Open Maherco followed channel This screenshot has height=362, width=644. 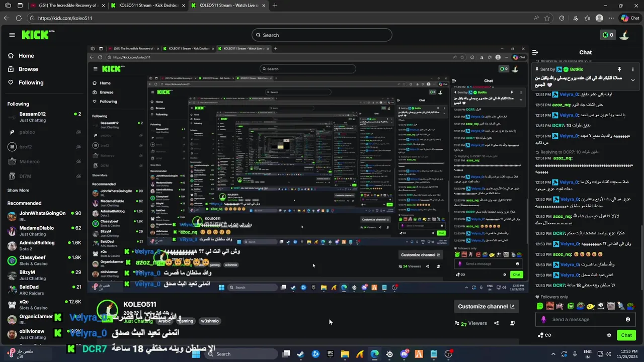(x=44, y=161)
